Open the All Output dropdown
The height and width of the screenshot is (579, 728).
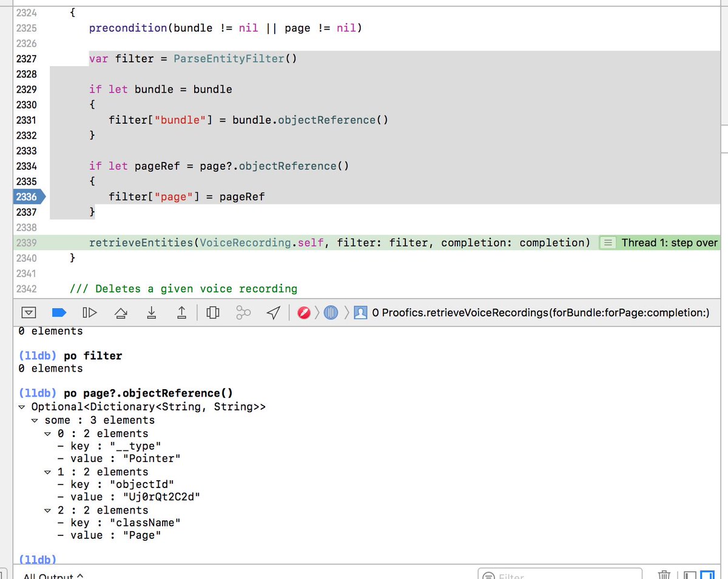53,575
